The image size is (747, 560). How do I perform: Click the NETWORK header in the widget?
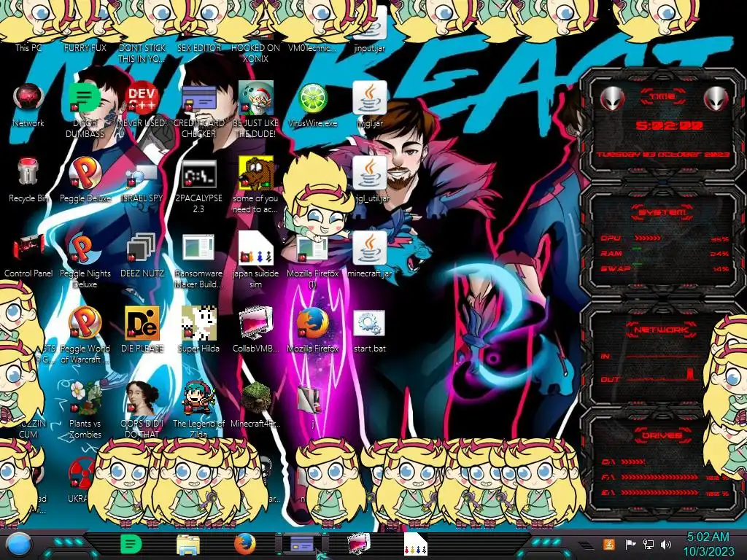pyautogui.click(x=662, y=330)
